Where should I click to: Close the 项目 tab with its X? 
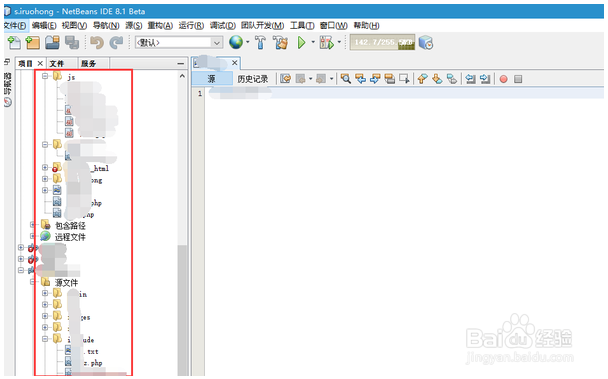(40, 63)
